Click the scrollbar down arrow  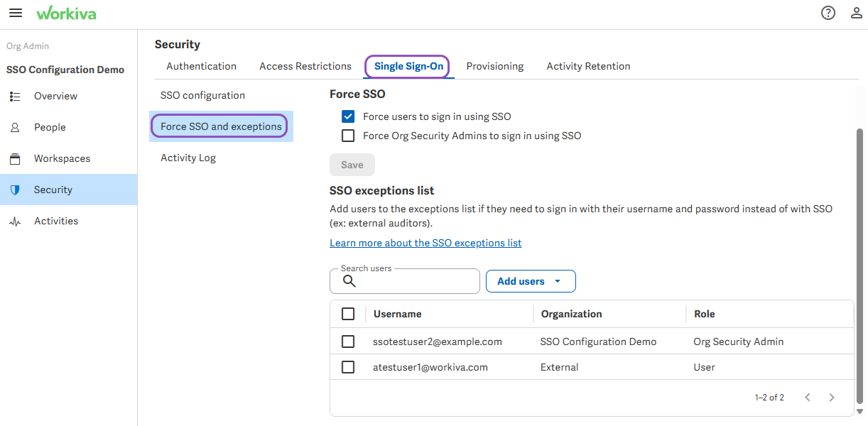pyautogui.click(x=860, y=411)
